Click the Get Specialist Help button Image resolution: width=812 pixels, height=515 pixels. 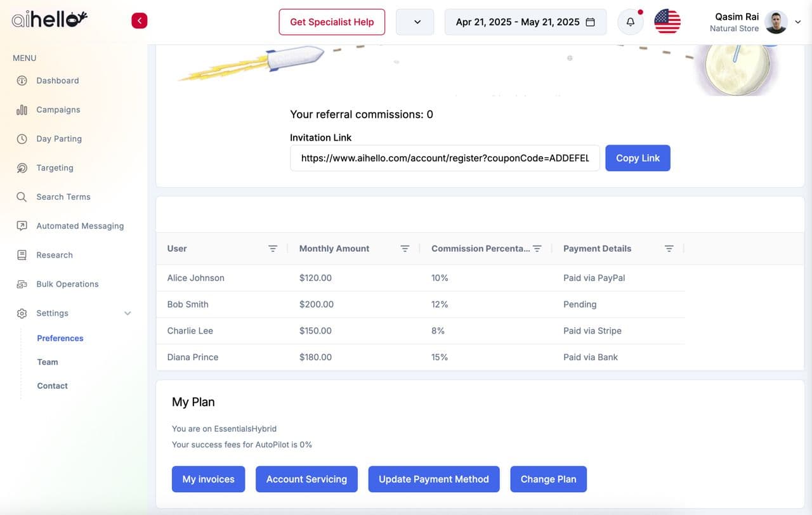coord(332,22)
